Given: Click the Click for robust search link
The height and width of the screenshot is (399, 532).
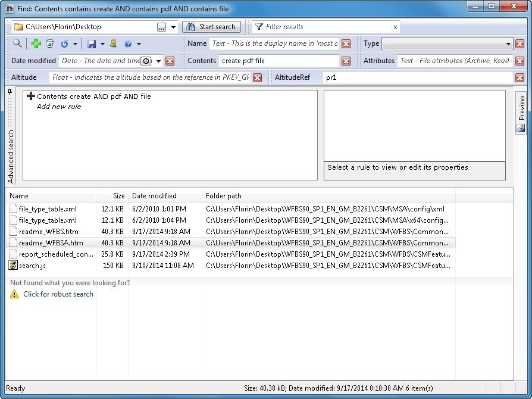Looking at the screenshot, I should tap(58, 294).
